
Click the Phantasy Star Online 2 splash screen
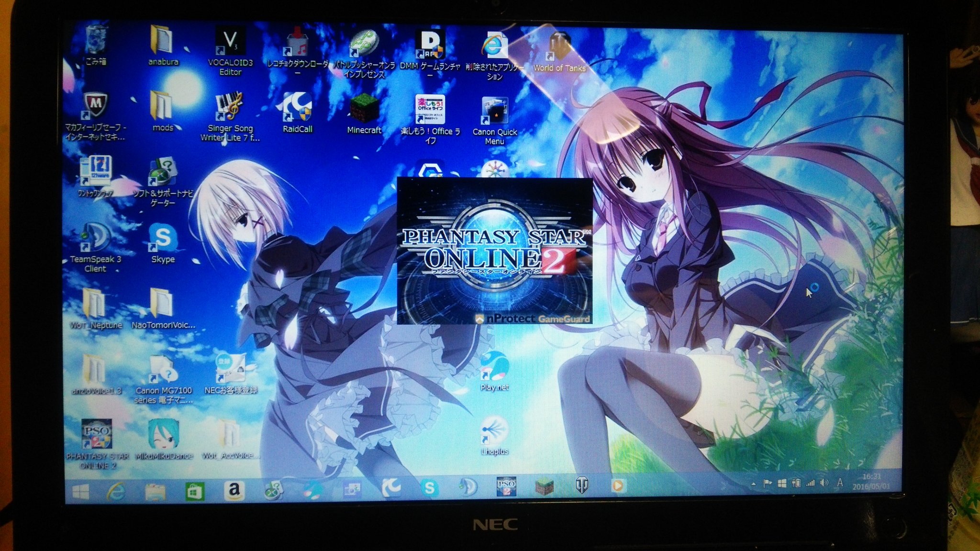[x=495, y=251]
